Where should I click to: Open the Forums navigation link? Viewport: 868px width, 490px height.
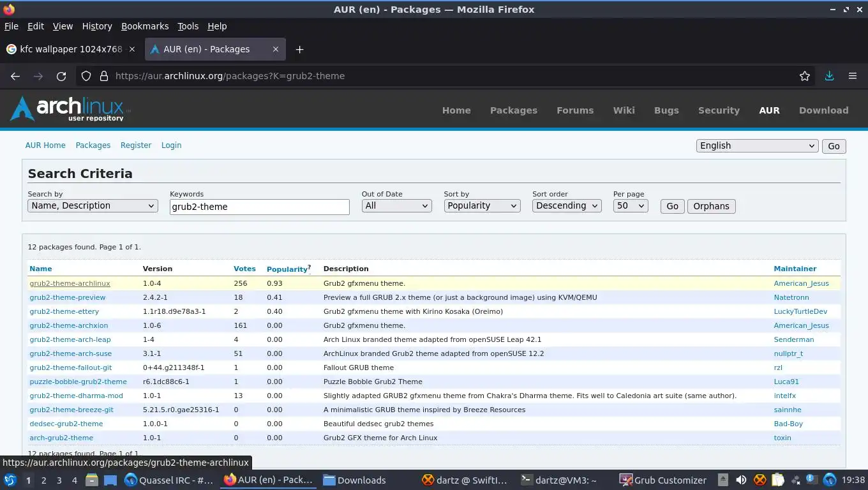(x=575, y=110)
